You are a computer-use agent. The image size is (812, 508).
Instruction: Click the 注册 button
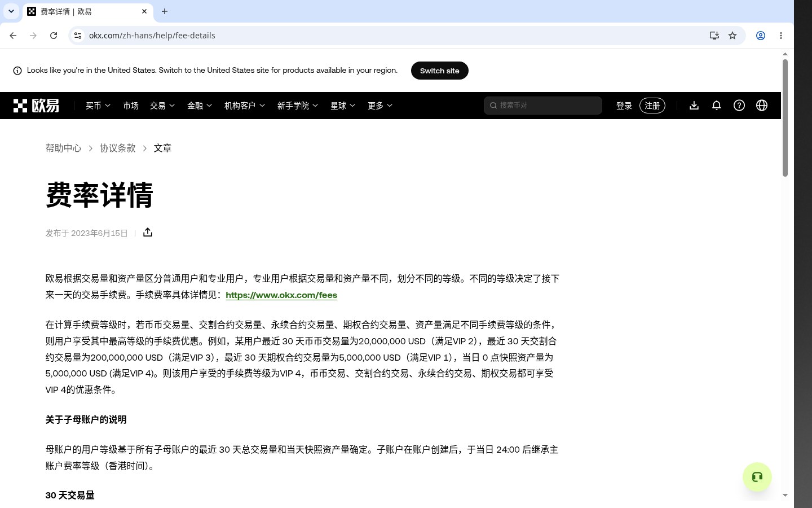pos(652,106)
